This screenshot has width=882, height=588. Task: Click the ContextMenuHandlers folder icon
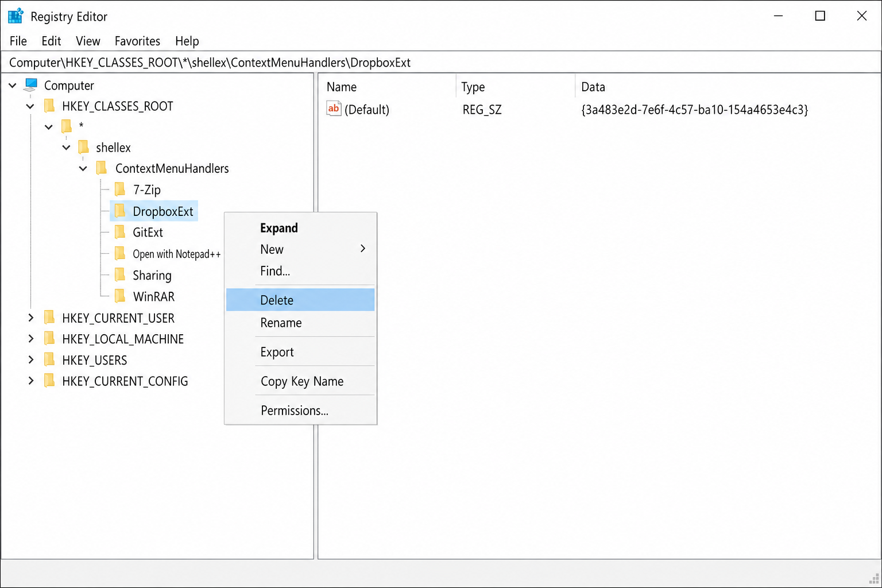pos(102,168)
